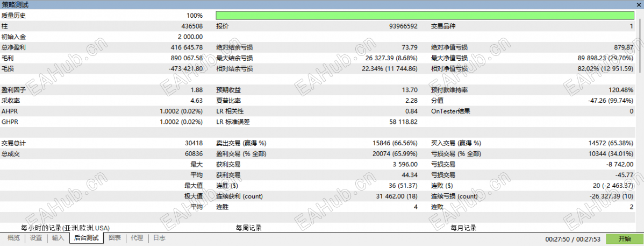Click the LR 标准误差 value 58 118.82

click(x=403, y=122)
